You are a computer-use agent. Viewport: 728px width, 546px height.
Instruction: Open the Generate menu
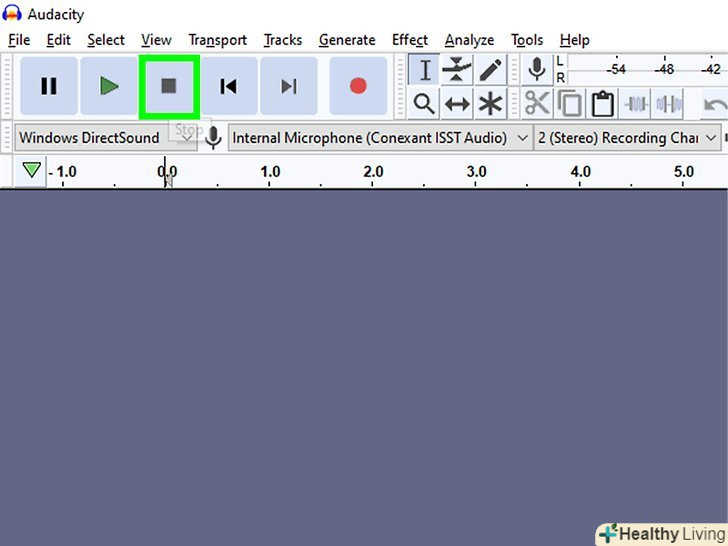347,40
